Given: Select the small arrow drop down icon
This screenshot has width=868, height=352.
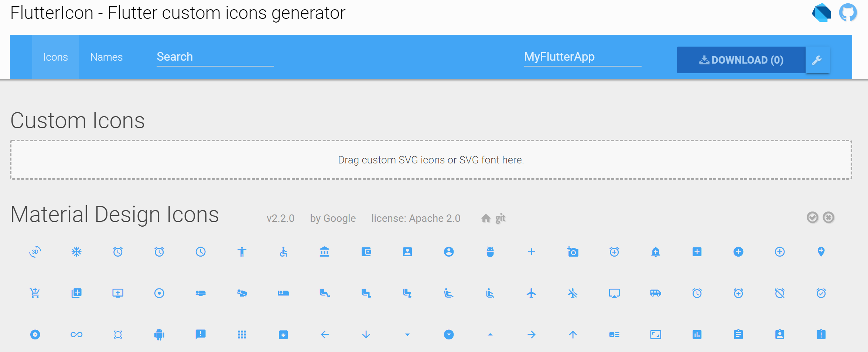Looking at the screenshot, I should coord(407,335).
